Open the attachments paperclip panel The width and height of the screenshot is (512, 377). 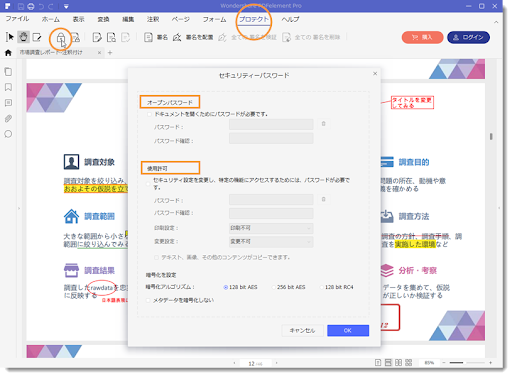8,118
